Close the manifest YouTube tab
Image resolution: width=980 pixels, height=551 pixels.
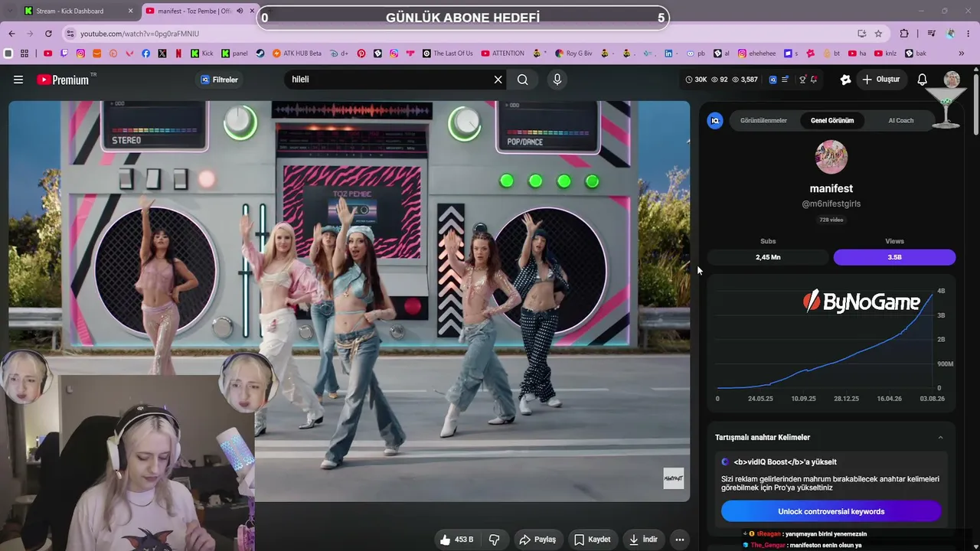coord(252,11)
